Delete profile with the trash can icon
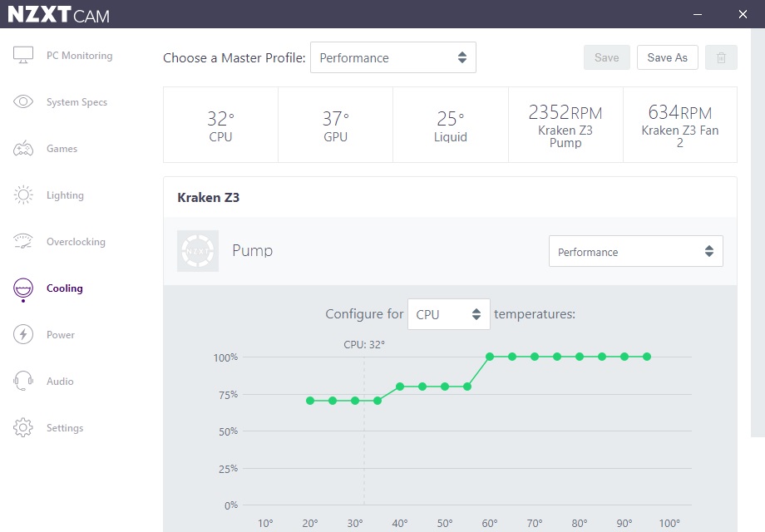765x532 pixels. pyautogui.click(x=721, y=57)
